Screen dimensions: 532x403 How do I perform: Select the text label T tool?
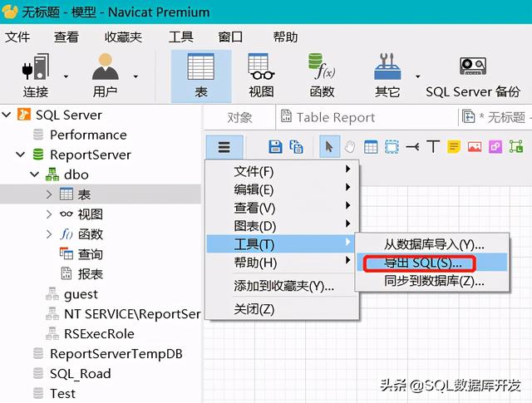pos(433,147)
